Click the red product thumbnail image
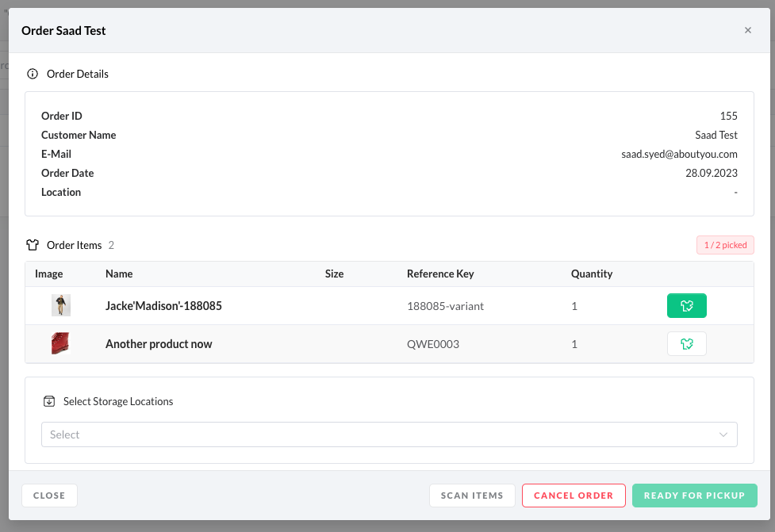Image resolution: width=775 pixels, height=532 pixels. (61, 343)
